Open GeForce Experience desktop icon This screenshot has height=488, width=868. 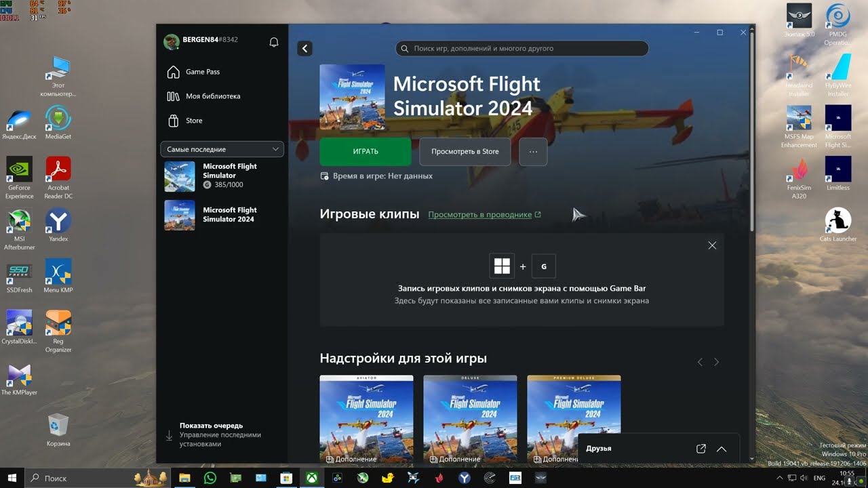(x=19, y=178)
